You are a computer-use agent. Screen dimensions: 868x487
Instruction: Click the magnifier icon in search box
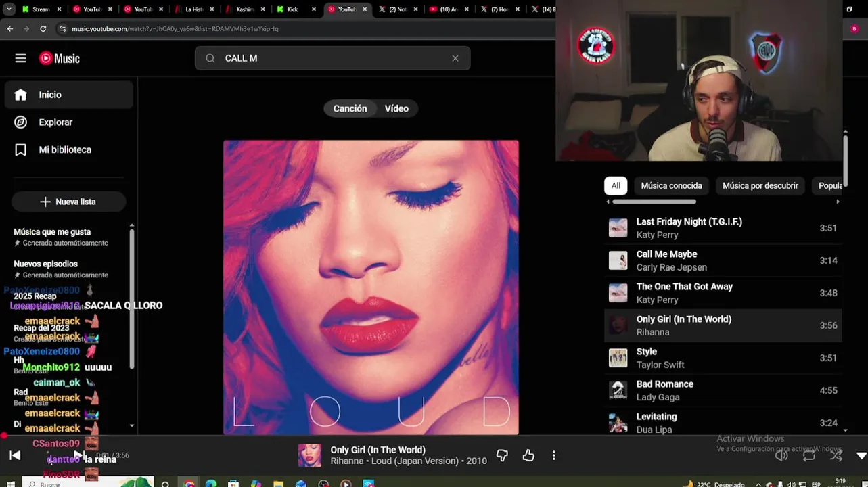(210, 58)
